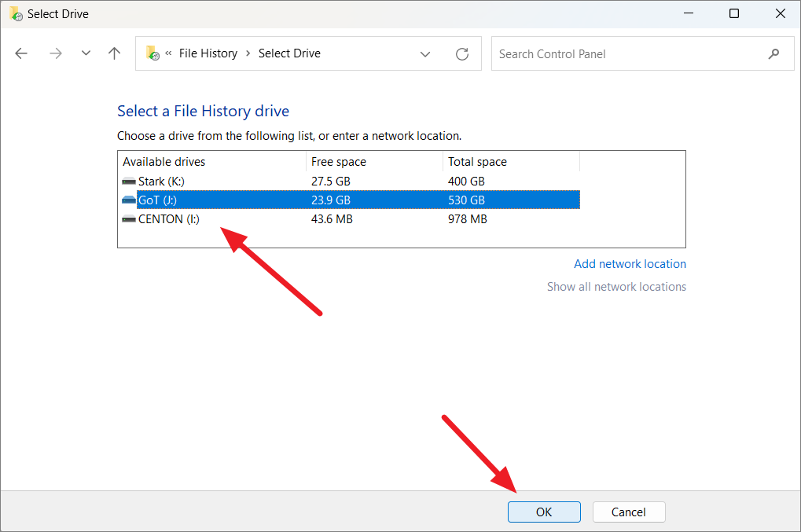Expand the breadcrumb chevron before File History
The height and width of the screenshot is (532, 801).
coord(169,53)
